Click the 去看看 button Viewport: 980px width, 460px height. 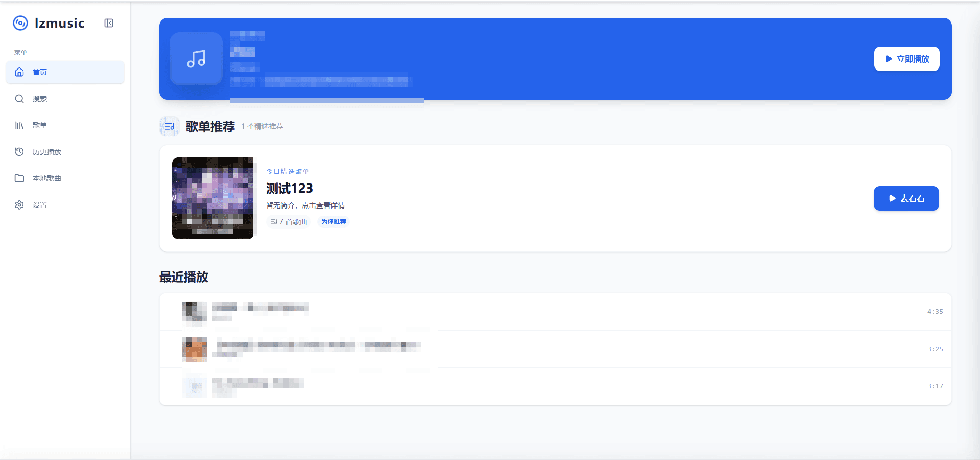tap(906, 198)
